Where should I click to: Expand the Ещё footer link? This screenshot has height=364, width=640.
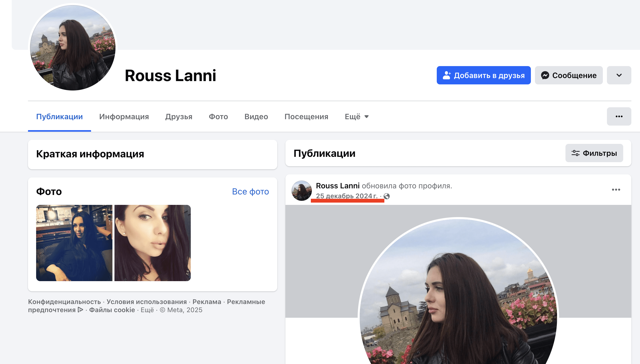[147, 310]
